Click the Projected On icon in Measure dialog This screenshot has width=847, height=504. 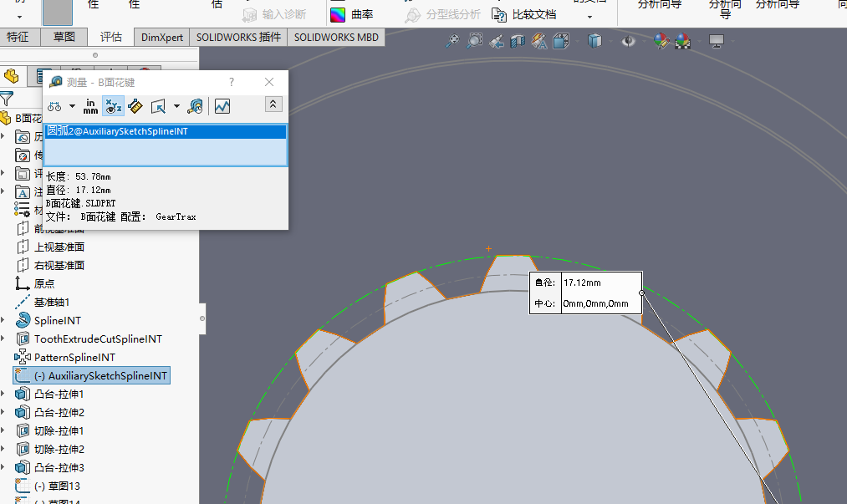pos(158,106)
